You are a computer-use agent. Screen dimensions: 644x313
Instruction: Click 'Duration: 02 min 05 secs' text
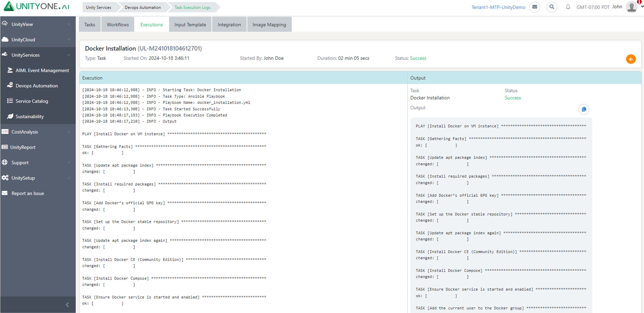[343, 58]
